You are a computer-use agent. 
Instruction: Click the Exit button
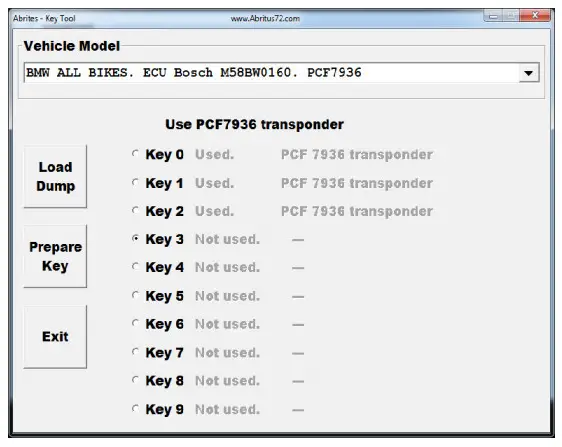click(x=55, y=337)
